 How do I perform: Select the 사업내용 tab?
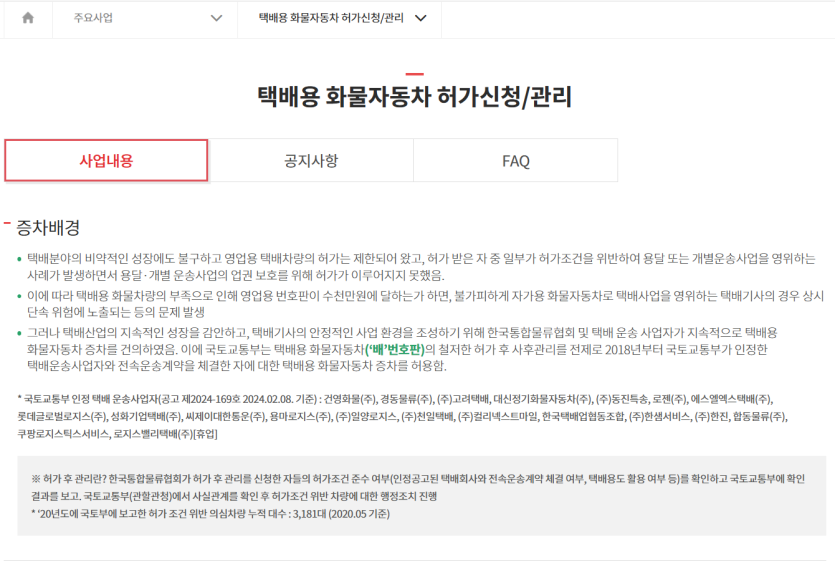pyautogui.click(x=106, y=161)
